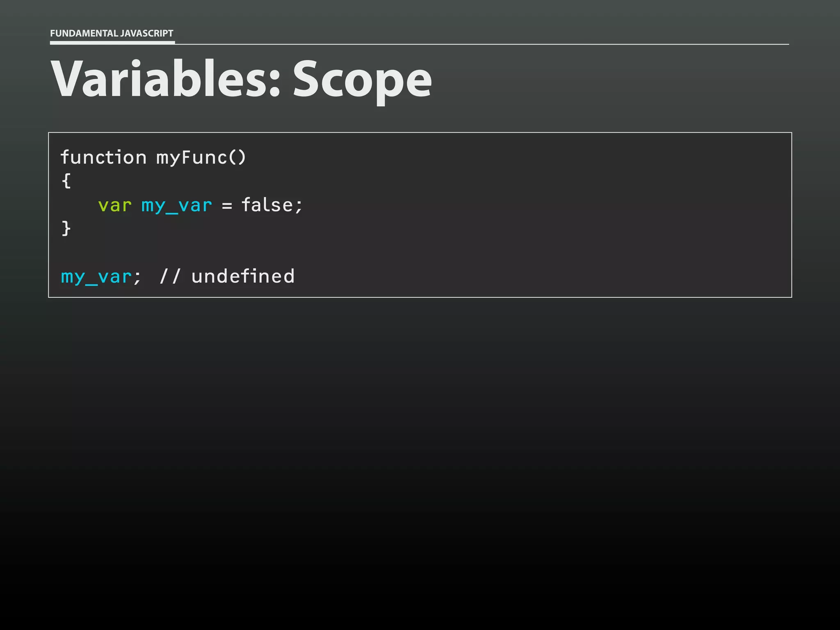
Task: Click the word "undefined" in the comment
Action: [x=243, y=276]
